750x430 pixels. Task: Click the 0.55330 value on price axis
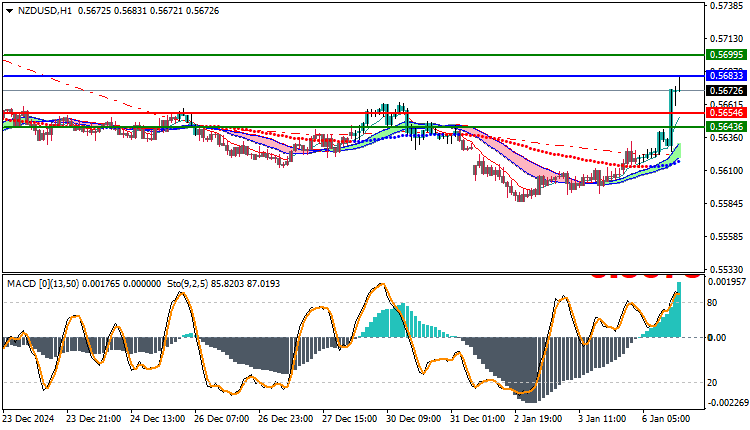tap(727, 270)
